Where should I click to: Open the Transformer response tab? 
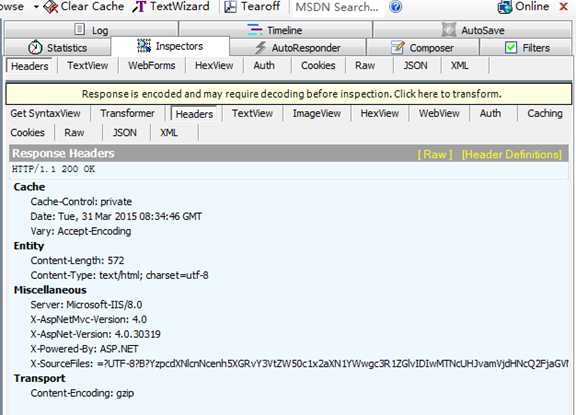(127, 113)
